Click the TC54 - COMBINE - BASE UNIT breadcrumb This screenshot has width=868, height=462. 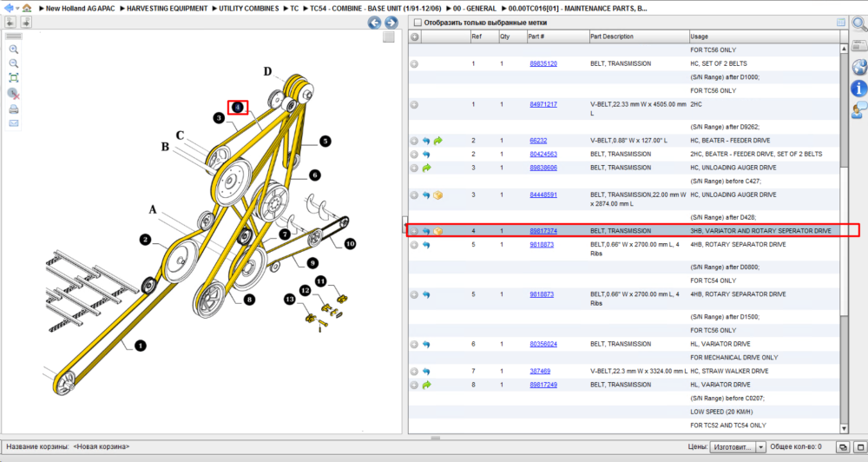[375, 9]
